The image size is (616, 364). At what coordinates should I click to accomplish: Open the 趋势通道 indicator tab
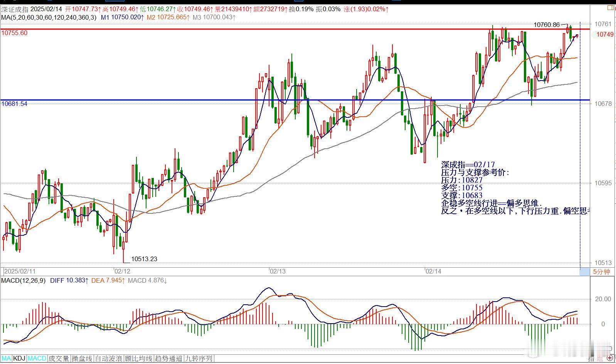169,359
